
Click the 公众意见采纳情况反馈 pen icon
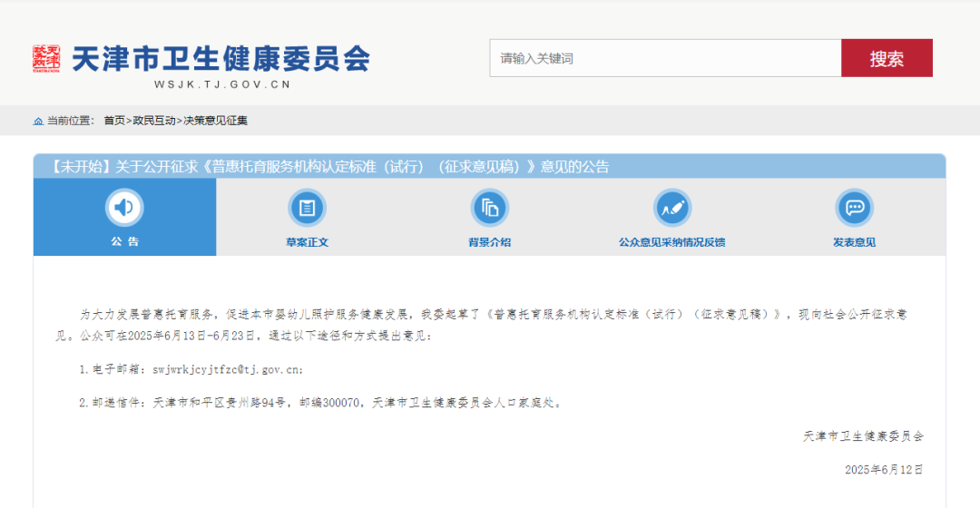coord(671,208)
